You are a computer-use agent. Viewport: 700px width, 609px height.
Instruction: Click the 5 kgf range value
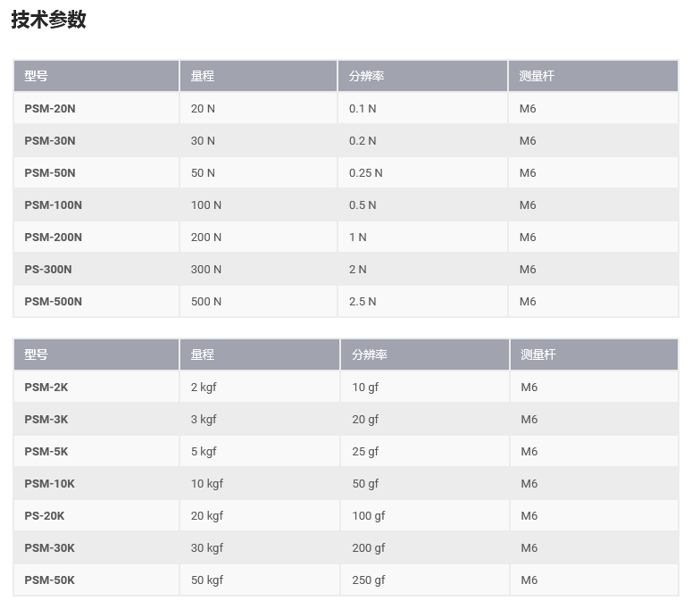(204, 452)
